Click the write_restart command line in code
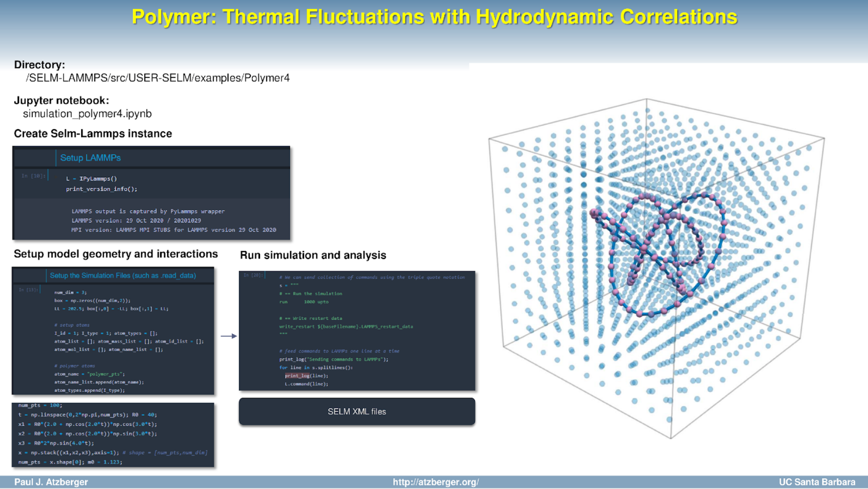868x489 pixels. tap(346, 326)
